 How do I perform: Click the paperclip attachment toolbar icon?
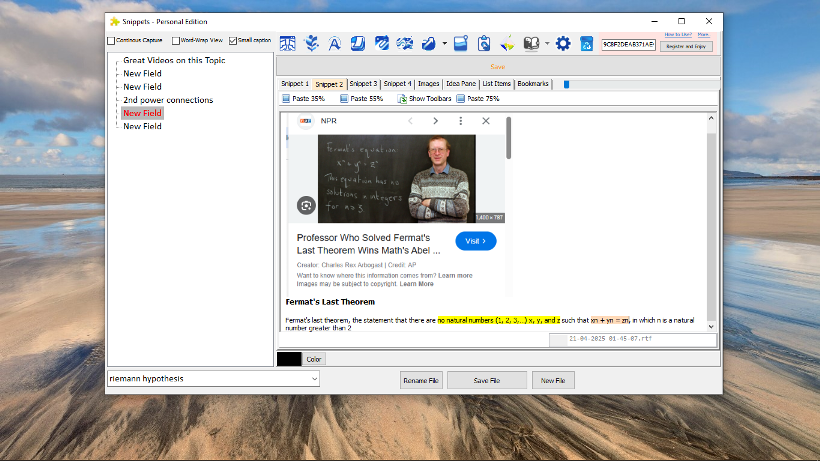pos(381,43)
